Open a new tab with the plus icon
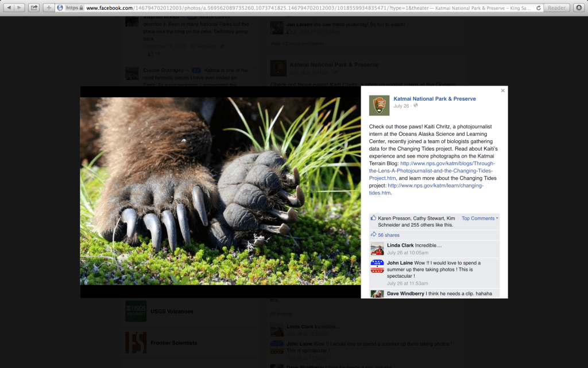Viewport: 588px width, 368px height. click(48, 7)
